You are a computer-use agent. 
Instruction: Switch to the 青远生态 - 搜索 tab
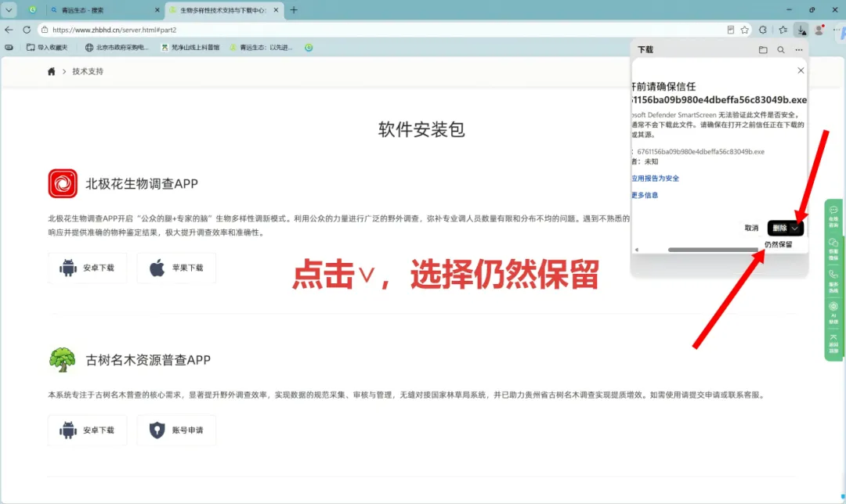pyautogui.click(x=104, y=9)
